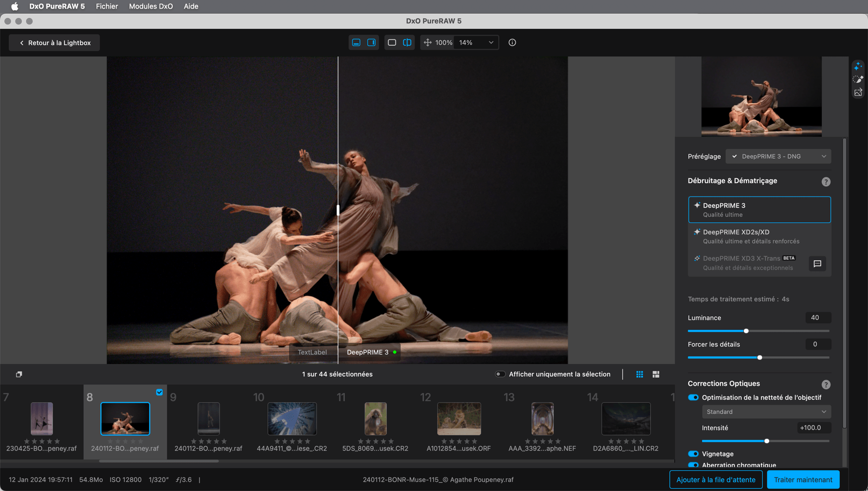868x491 pixels.
Task: Select thumbnail D2A6860_..._LIN.CR2
Action: (625, 419)
